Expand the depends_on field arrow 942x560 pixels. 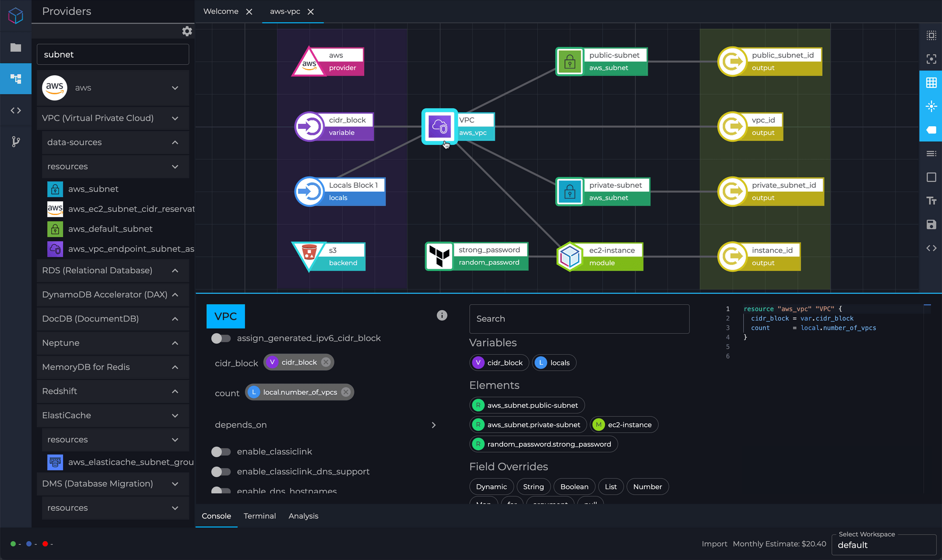(433, 425)
